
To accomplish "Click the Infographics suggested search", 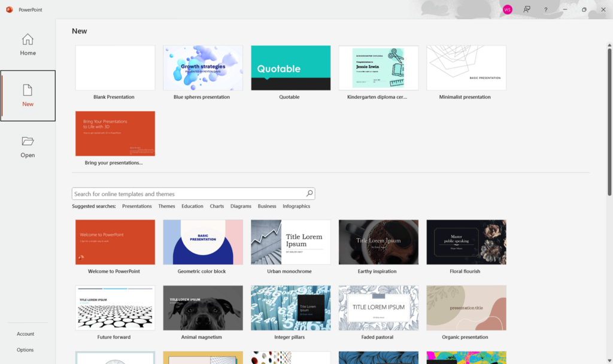I will (x=296, y=206).
